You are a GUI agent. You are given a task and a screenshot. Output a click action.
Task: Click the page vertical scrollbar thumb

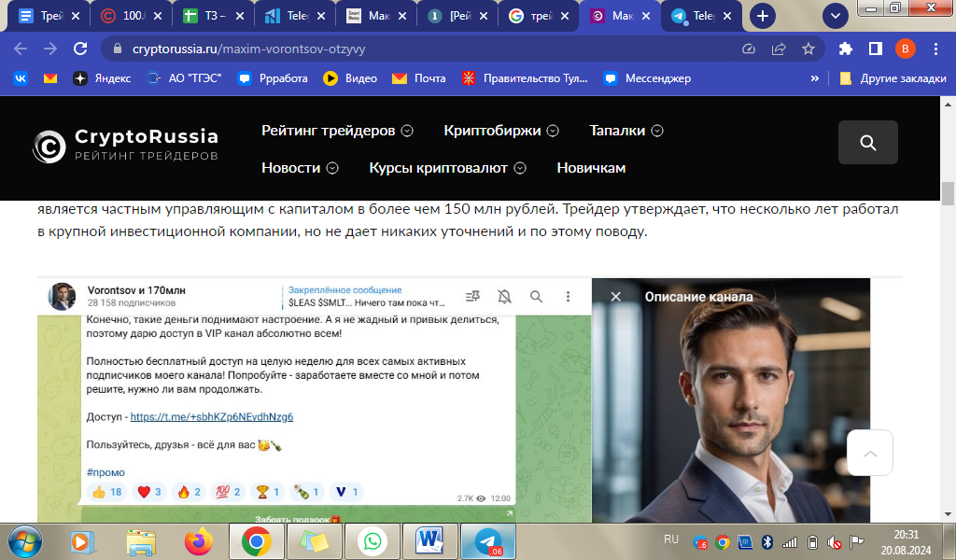click(948, 194)
